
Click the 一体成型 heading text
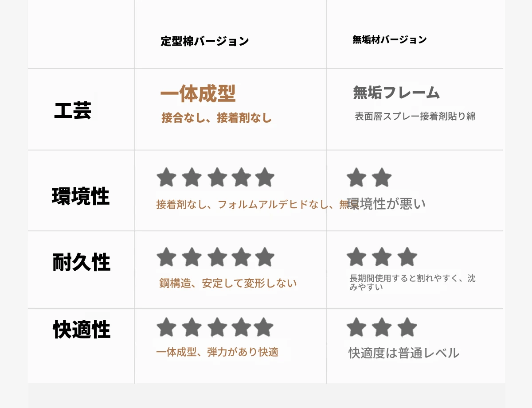tap(198, 94)
